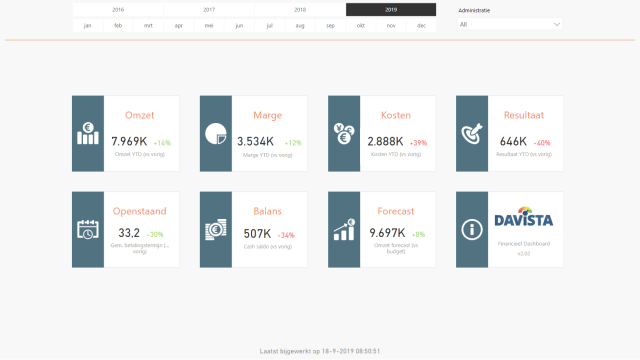
Task: Select the 2016 year slicer
Action: point(118,9)
